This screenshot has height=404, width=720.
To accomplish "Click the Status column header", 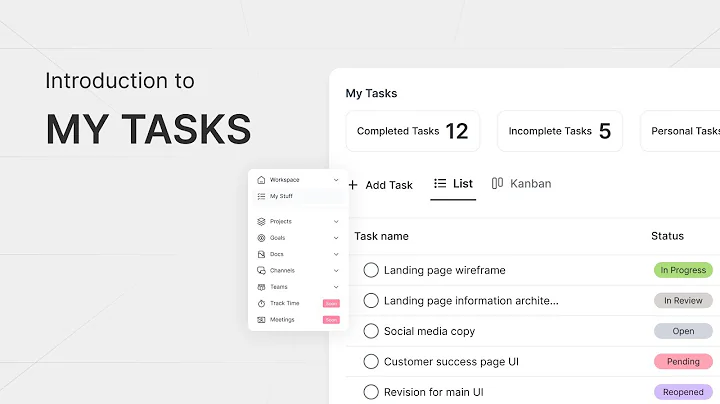I will tap(667, 236).
